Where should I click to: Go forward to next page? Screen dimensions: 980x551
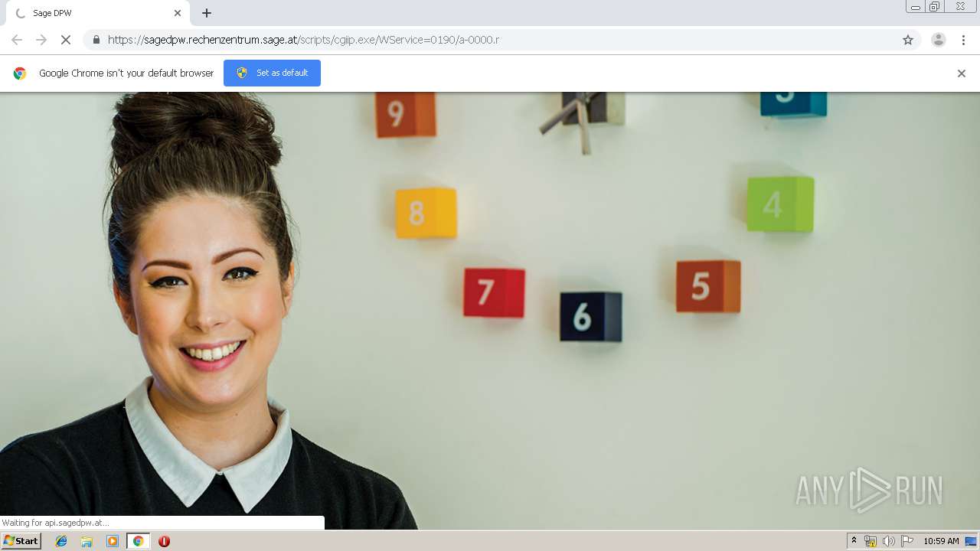[x=41, y=40]
